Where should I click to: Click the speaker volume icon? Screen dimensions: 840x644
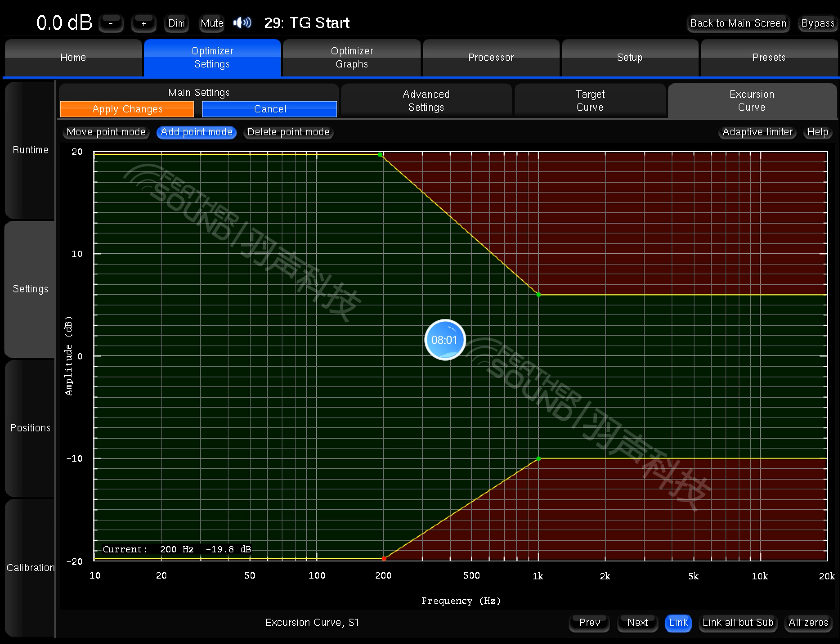click(242, 23)
